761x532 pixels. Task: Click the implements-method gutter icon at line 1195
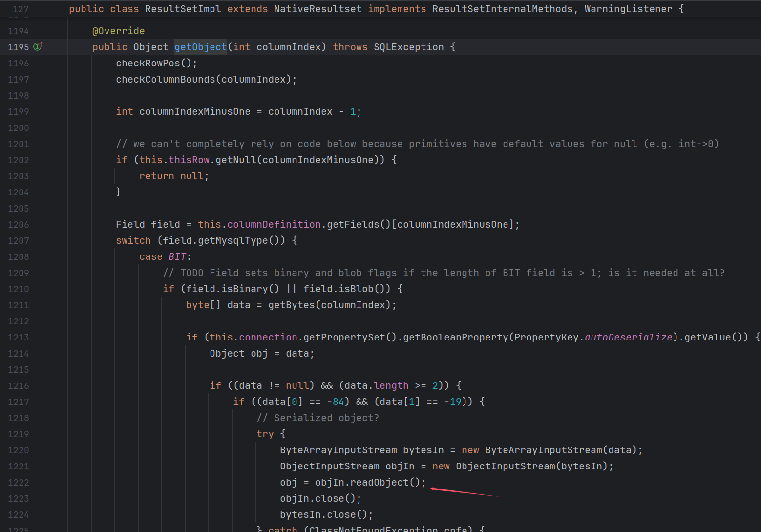pos(38,46)
